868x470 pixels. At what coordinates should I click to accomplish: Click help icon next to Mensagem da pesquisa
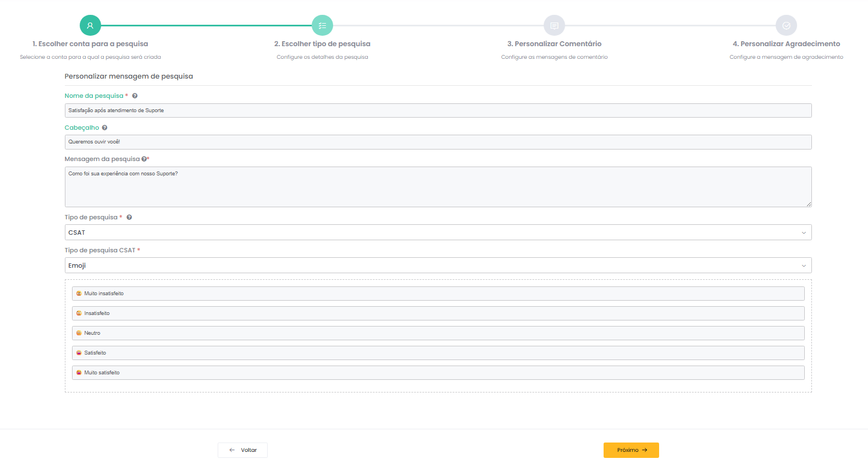[x=144, y=159]
